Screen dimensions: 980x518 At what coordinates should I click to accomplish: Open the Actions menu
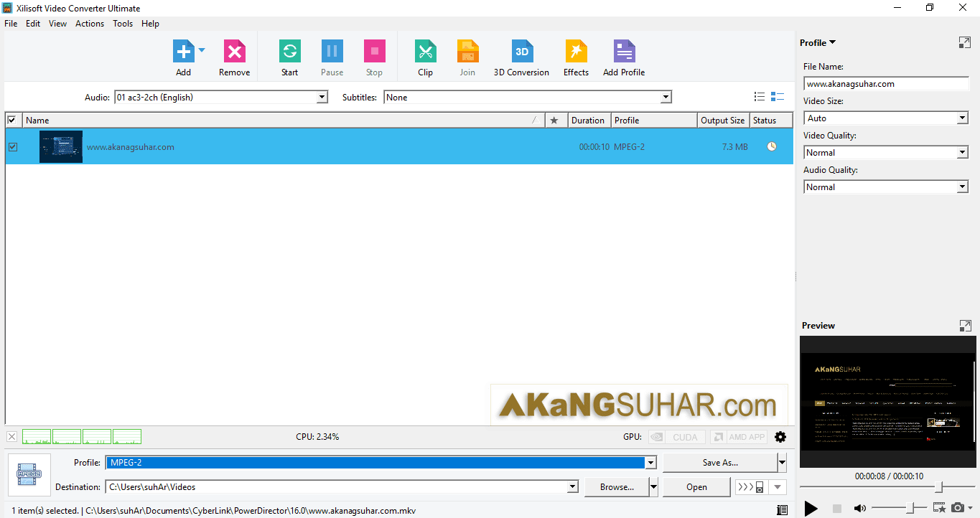click(90, 24)
